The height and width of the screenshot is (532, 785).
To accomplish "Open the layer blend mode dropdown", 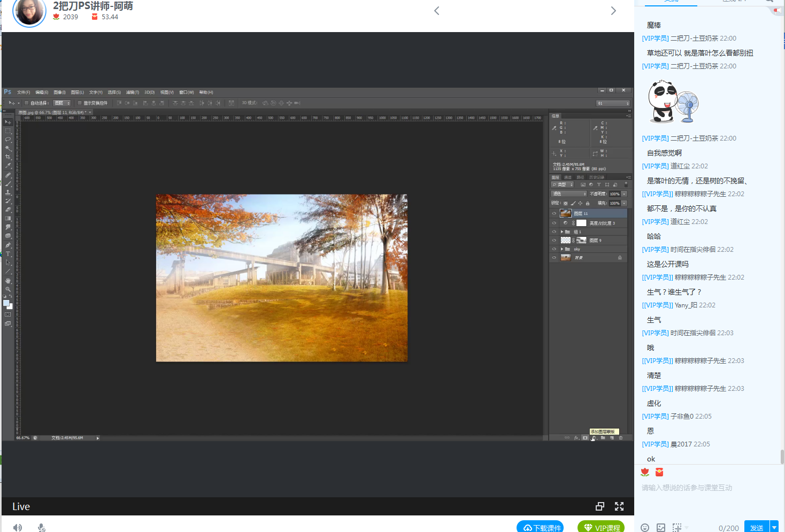I will (x=569, y=194).
